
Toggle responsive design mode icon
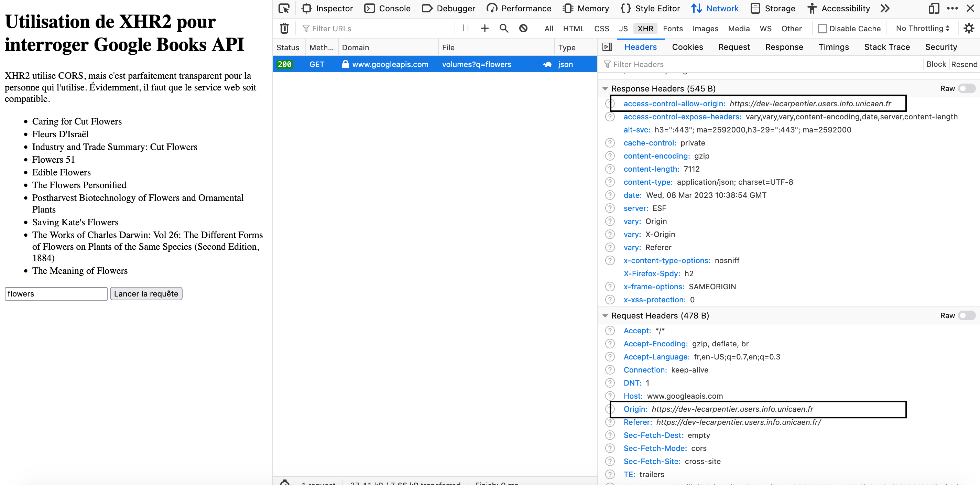(934, 8)
